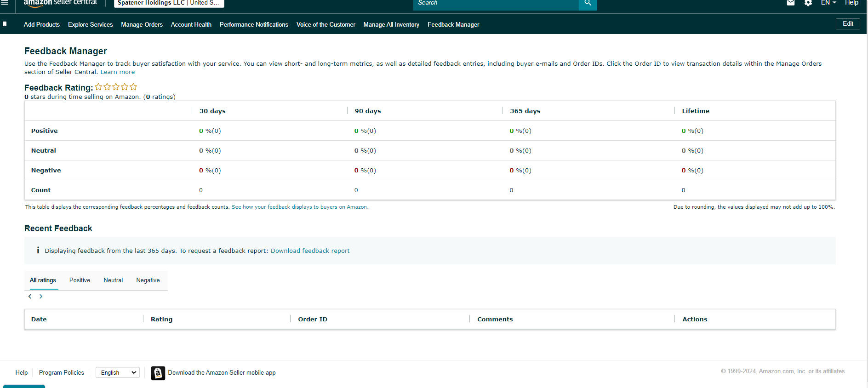This screenshot has height=388, width=868.
Task: Click the 90 days column header
Action: click(x=368, y=111)
